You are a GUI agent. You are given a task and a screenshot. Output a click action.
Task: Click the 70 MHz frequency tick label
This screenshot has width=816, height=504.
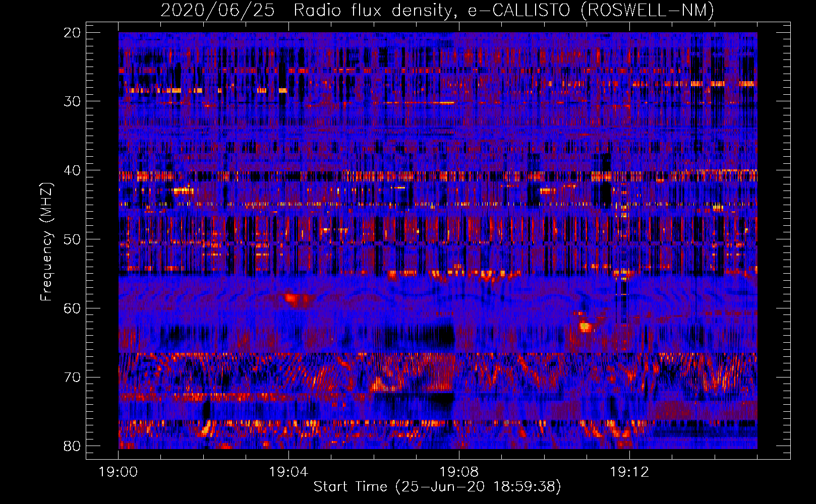click(72, 377)
